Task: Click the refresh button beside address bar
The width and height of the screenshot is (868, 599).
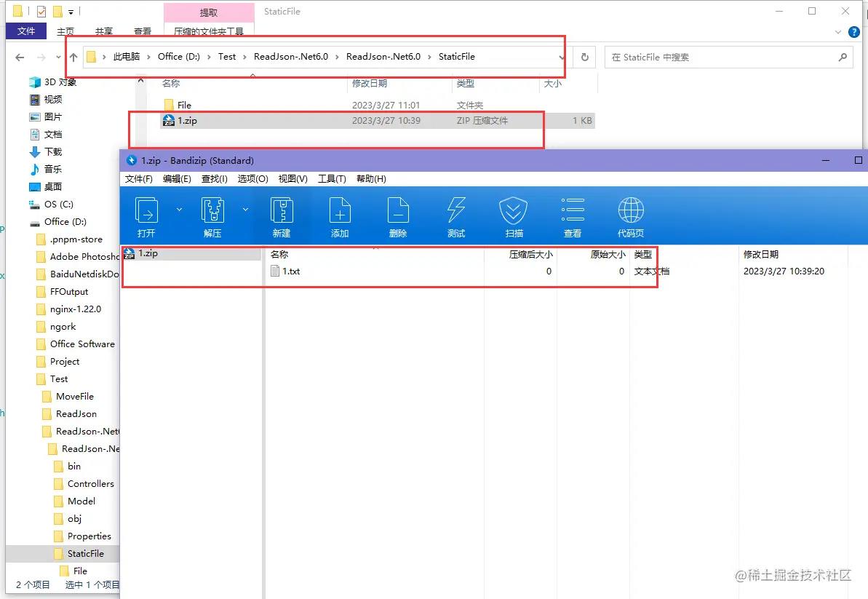Action: (584, 57)
